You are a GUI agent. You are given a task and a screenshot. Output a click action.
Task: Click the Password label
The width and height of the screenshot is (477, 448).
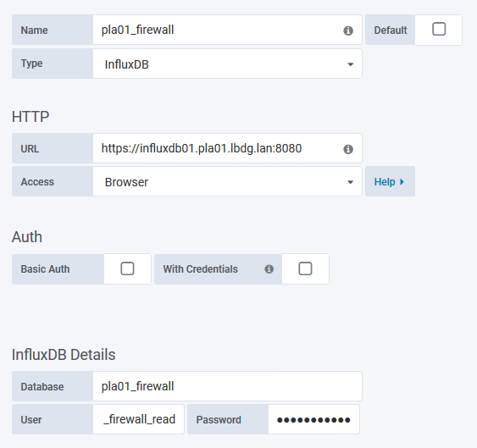click(x=219, y=420)
